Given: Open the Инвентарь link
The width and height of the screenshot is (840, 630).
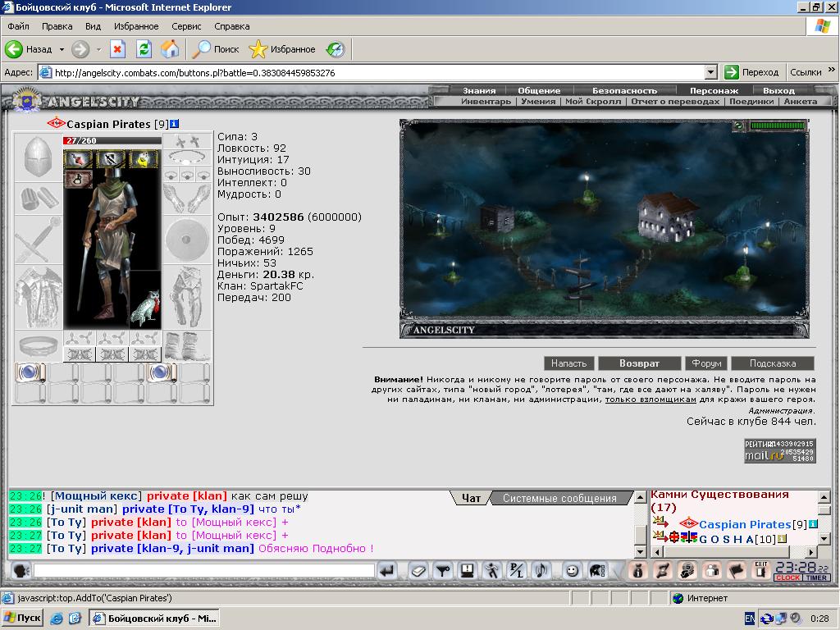Looking at the screenshot, I should click(x=486, y=101).
